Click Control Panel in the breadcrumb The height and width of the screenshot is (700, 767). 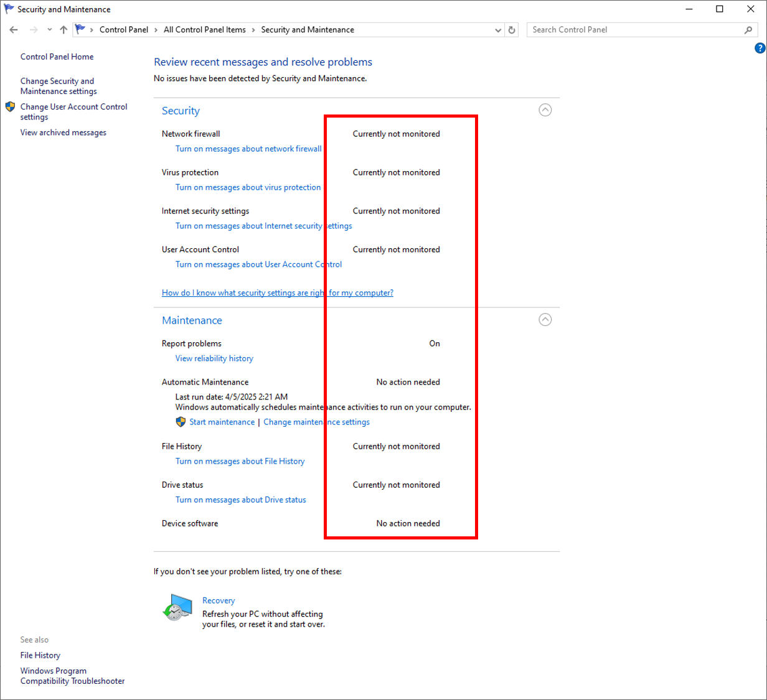(x=124, y=30)
